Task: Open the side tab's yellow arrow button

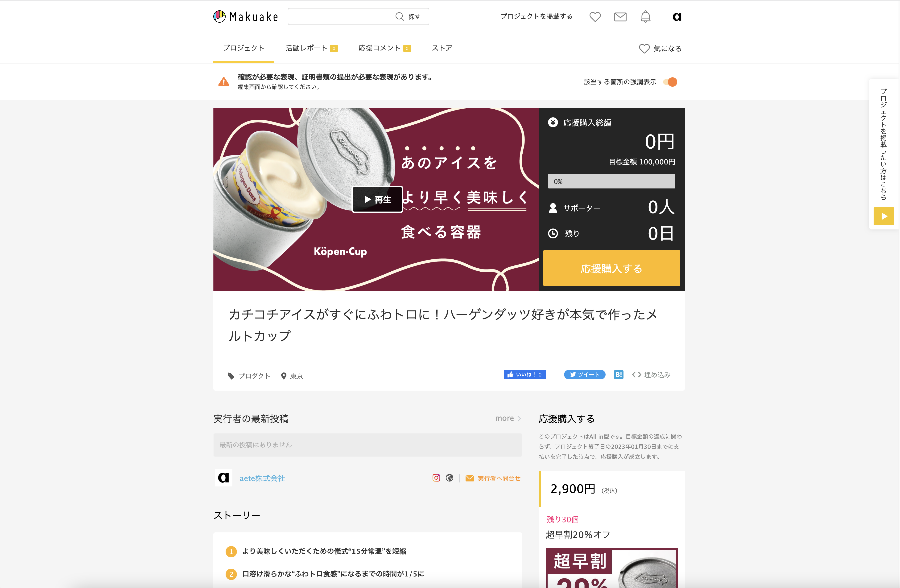Action: pyautogui.click(x=884, y=216)
